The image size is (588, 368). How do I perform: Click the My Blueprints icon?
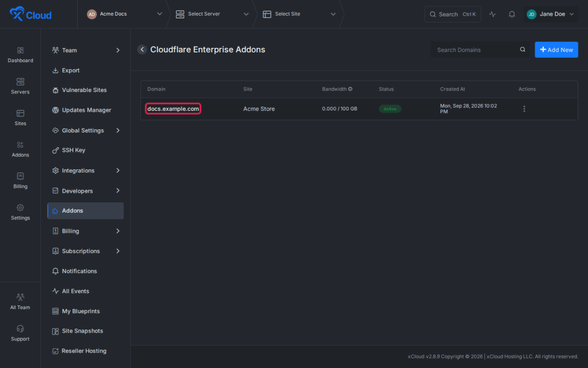(56, 311)
